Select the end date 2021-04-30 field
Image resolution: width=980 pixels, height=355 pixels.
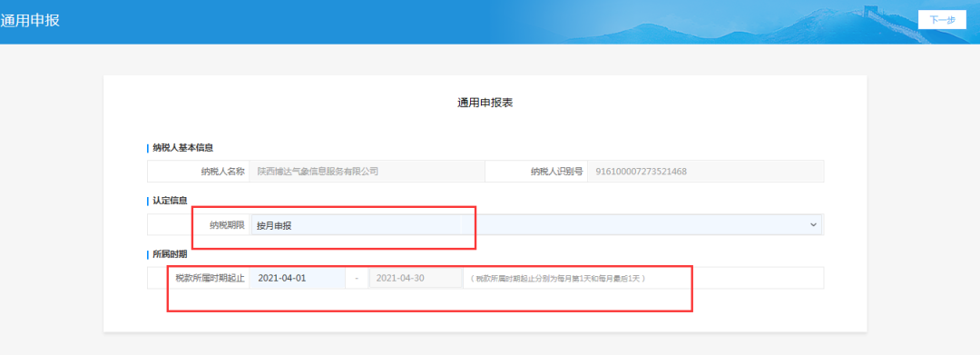[x=416, y=278]
